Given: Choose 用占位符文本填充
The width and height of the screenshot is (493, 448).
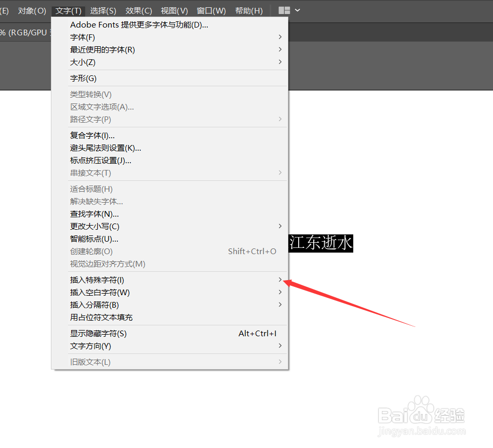Looking at the screenshot, I should (170, 318).
